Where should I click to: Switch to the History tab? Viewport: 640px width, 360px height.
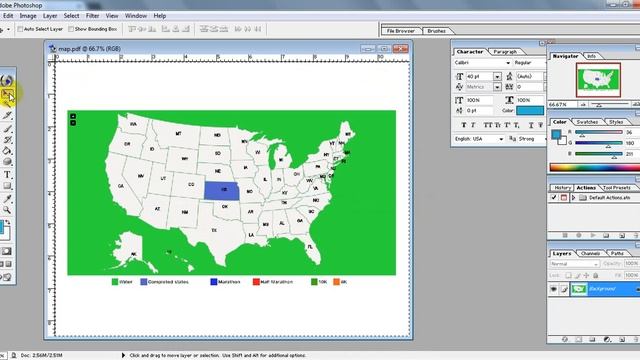pyautogui.click(x=562, y=188)
